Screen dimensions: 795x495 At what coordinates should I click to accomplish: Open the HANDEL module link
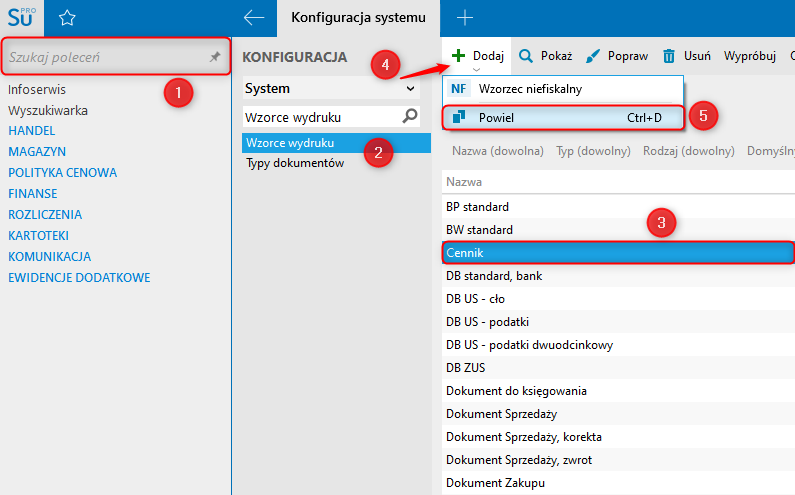pyautogui.click(x=31, y=130)
